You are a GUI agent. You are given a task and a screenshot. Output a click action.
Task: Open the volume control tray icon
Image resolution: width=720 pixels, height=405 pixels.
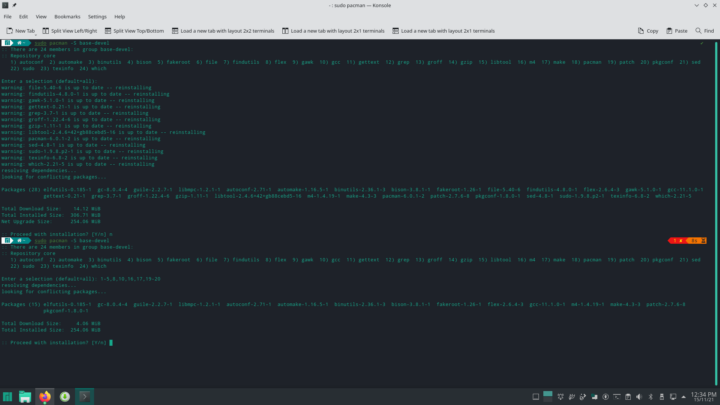(x=639, y=397)
